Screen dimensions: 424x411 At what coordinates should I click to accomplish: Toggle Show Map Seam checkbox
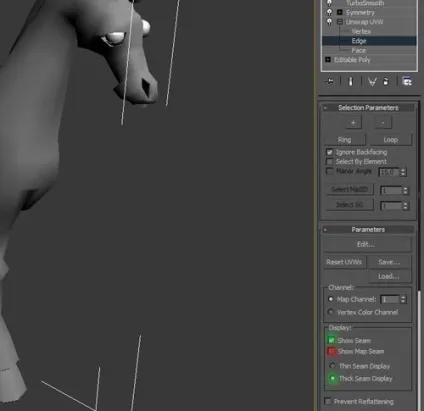(x=331, y=351)
